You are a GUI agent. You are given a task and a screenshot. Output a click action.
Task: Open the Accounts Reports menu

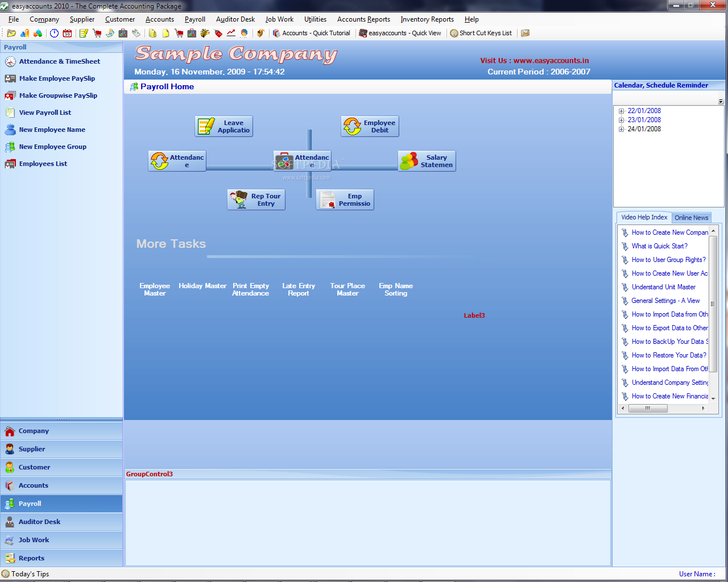[x=363, y=19]
